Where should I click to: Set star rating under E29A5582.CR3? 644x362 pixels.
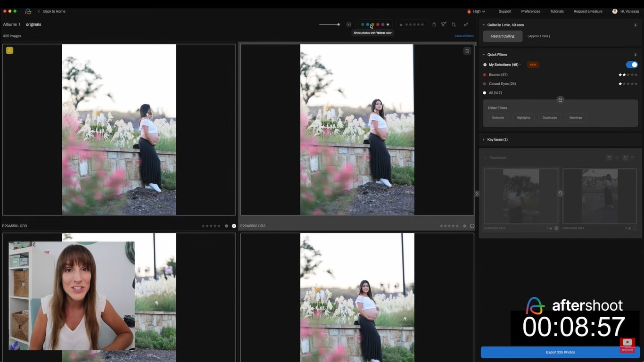pos(449,226)
